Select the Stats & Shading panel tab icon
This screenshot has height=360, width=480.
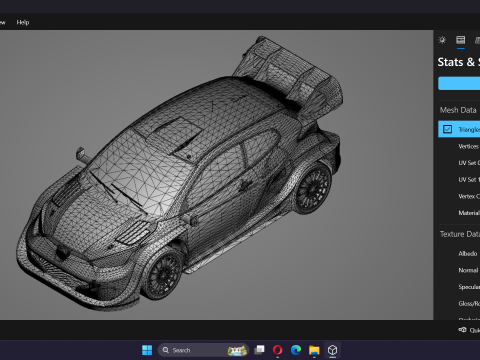(461, 40)
